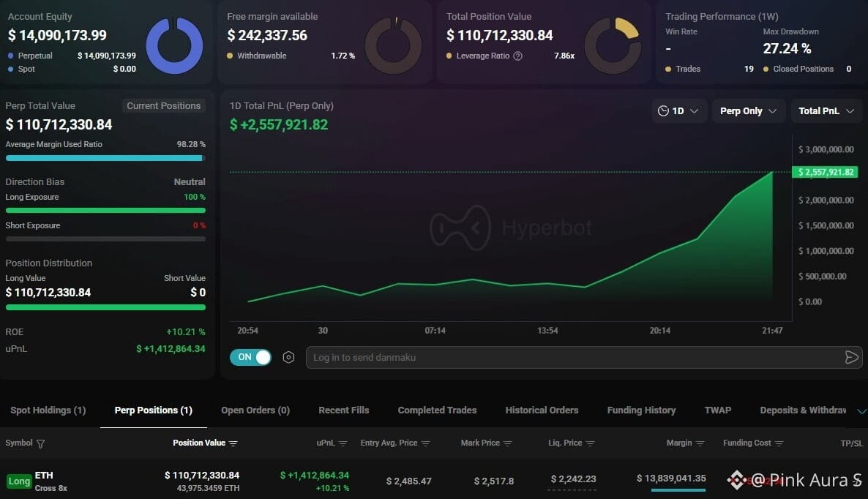
Task: Click the clock icon in 1D selector
Action: pos(663,110)
